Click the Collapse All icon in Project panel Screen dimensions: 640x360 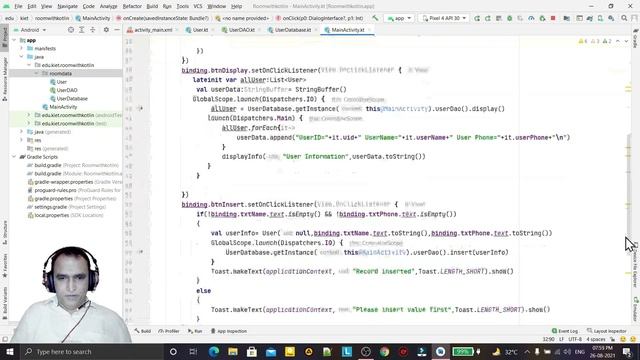pyautogui.click(x=93, y=30)
